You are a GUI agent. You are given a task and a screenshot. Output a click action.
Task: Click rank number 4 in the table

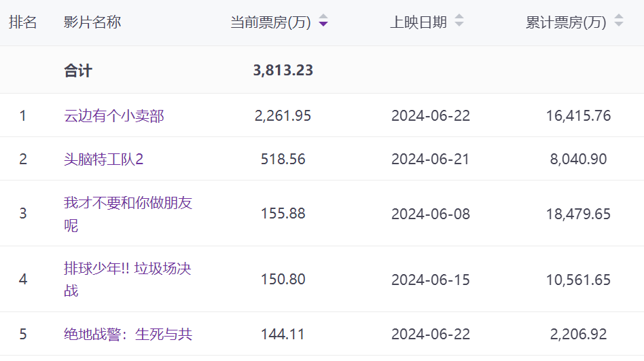[x=23, y=280]
